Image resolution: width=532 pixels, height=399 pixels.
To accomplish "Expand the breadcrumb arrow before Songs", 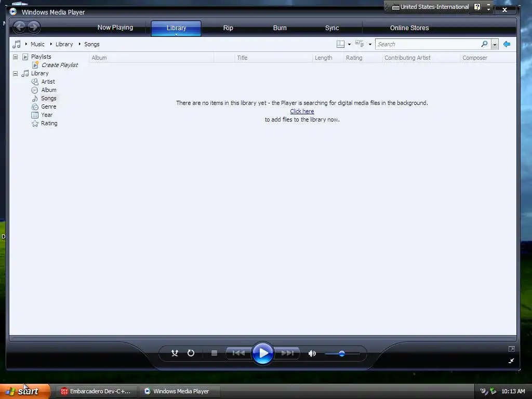I will [79, 44].
